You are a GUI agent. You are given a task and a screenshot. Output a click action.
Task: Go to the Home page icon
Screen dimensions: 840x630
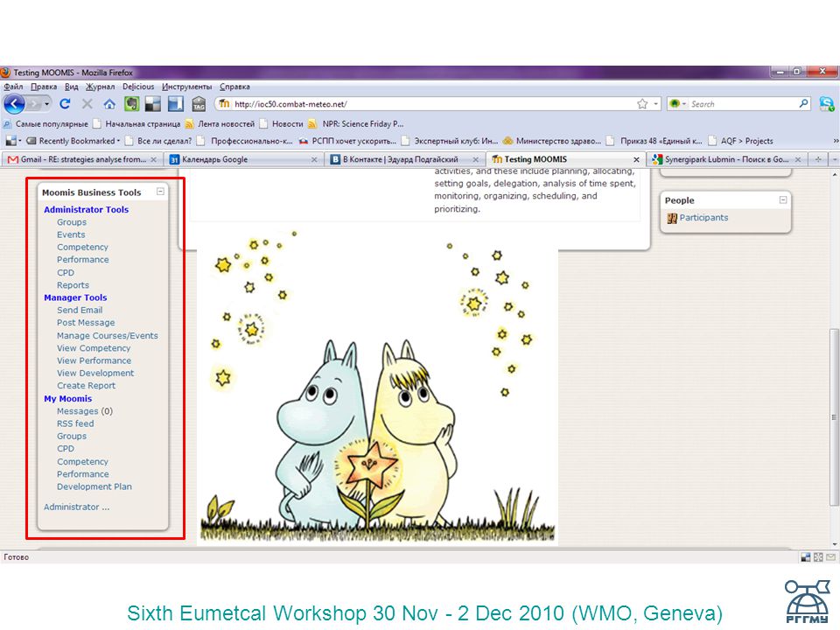pyautogui.click(x=109, y=104)
